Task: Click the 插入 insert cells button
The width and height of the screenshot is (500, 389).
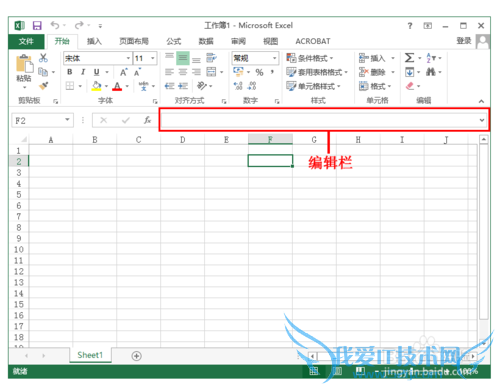Action: (372, 58)
